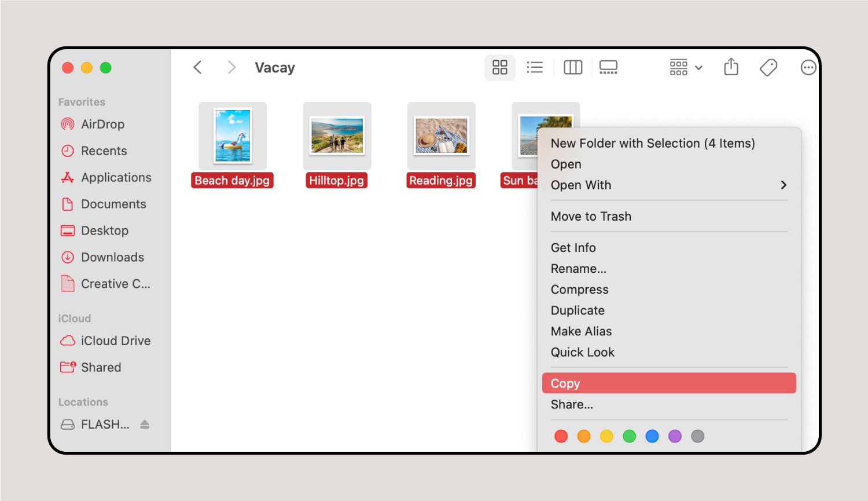Viewport: 868px width, 501px height.
Task: Apply the green tag color
Action: coord(630,436)
